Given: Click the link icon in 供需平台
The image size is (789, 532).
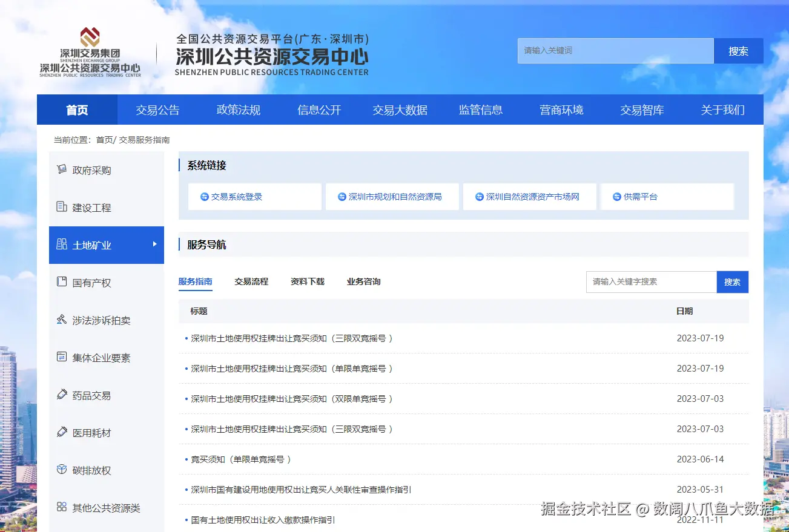Looking at the screenshot, I should (617, 197).
